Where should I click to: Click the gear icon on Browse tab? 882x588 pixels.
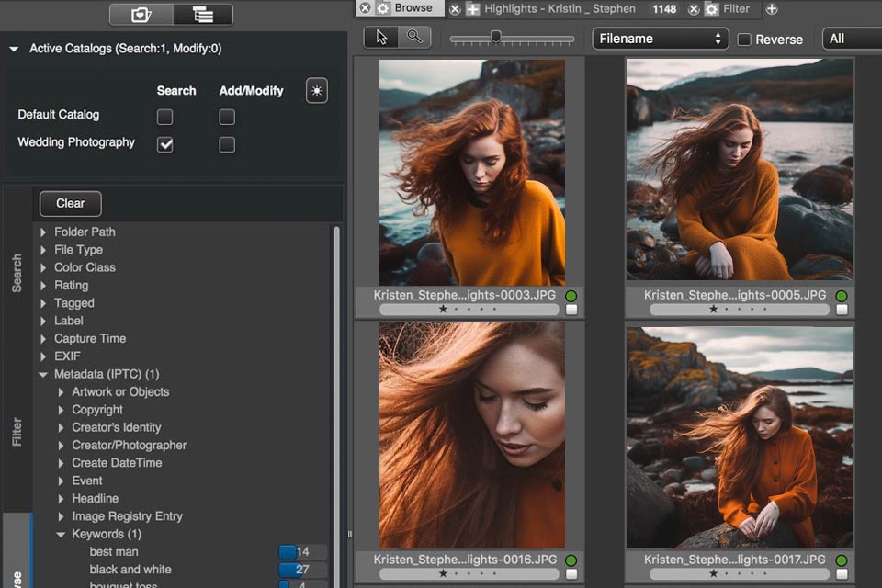tap(383, 8)
